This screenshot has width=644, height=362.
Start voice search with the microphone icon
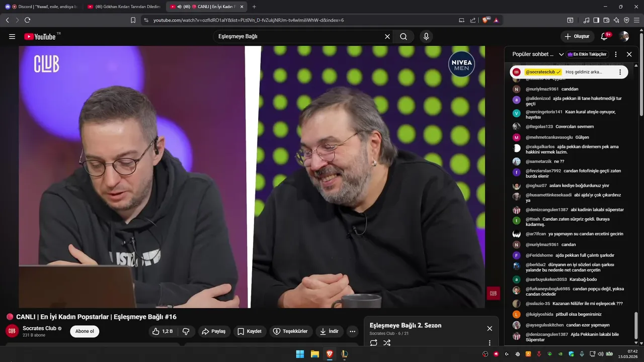(x=426, y=36)
